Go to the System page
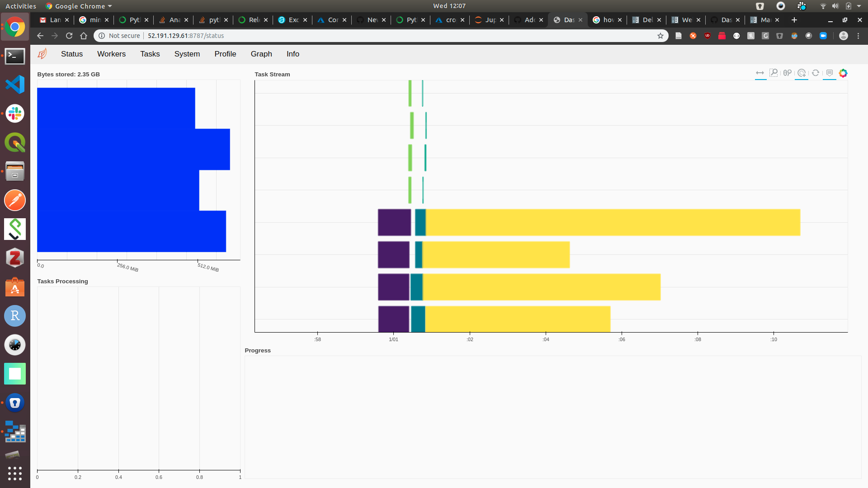 (187, 54)
